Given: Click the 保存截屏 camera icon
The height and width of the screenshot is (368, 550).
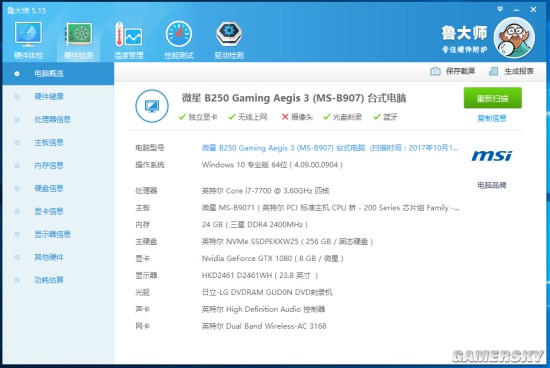Looking at the screenshot, I should tap(435, 71).
